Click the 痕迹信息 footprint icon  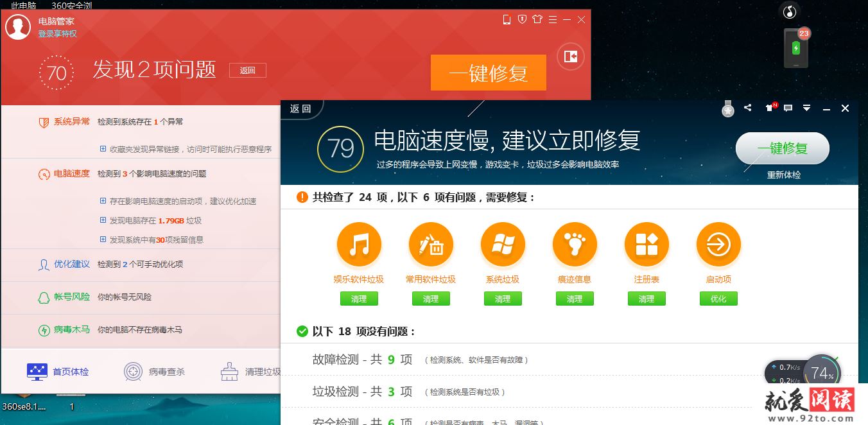(575, 245)
